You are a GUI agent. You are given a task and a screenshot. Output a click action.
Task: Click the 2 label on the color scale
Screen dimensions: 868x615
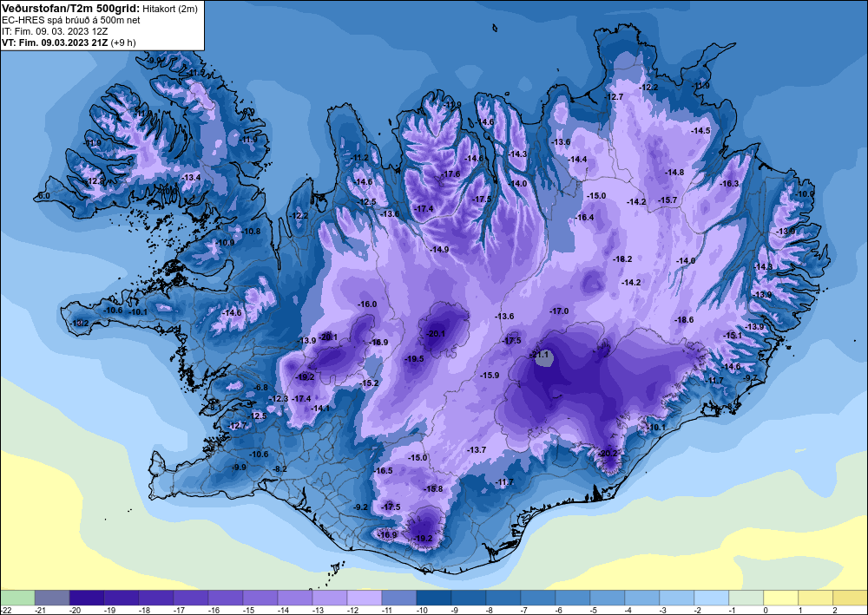click(x=835, y=610)
